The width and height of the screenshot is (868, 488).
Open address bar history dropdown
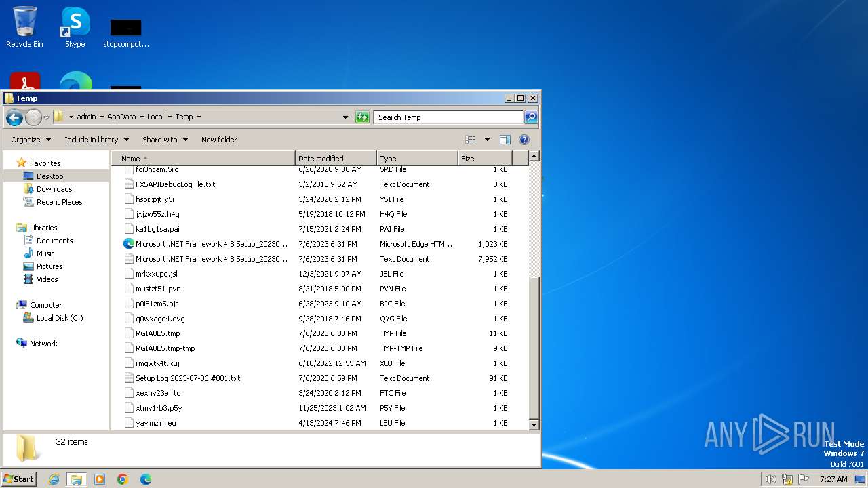point(345,117)
